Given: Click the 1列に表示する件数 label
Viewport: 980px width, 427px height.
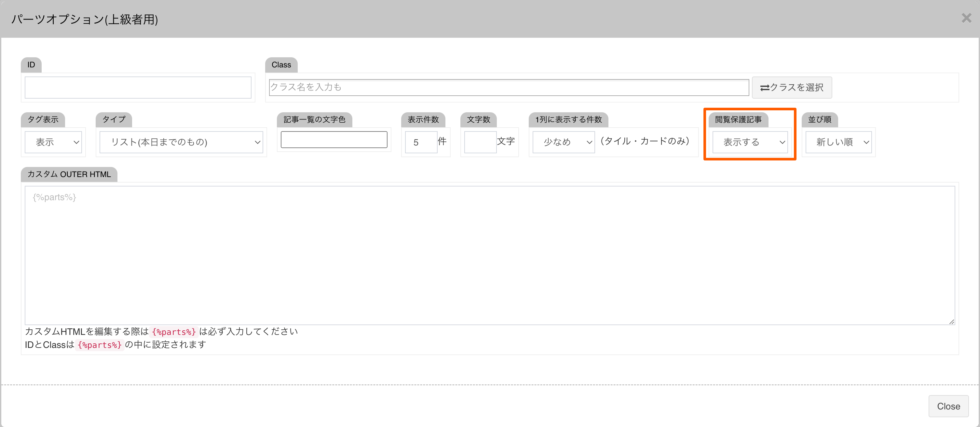Looking at the screenshot, I should [x=568, y=119].
